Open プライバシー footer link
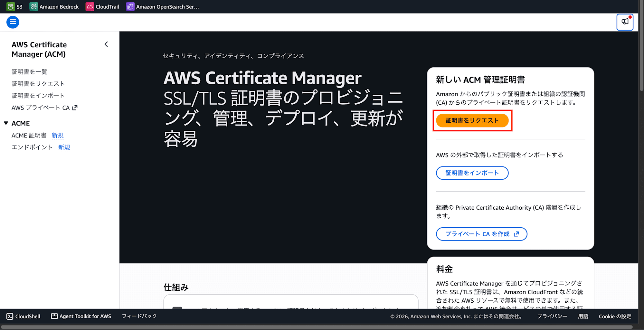The height and width of the screenshot is (330, 644). [552, 316]
